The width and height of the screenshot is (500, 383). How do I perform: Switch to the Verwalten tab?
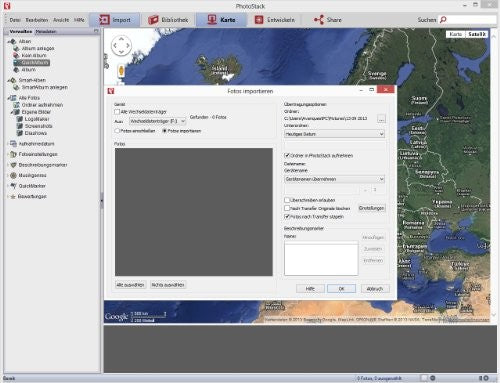pos(21,31)
